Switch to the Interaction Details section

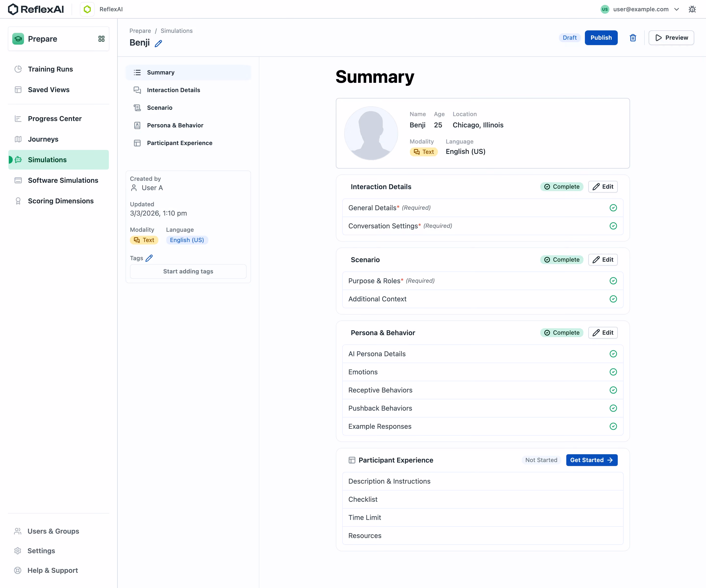188,90
